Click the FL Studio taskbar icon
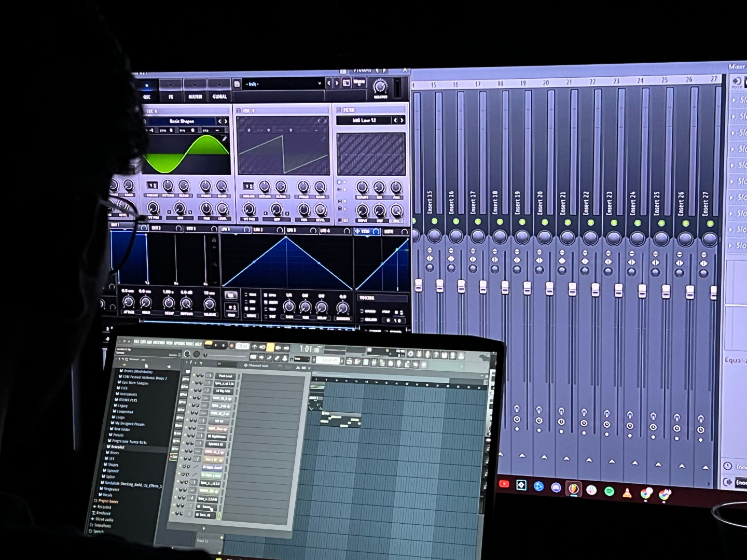747x560 pixels. (x=573, y=488)
